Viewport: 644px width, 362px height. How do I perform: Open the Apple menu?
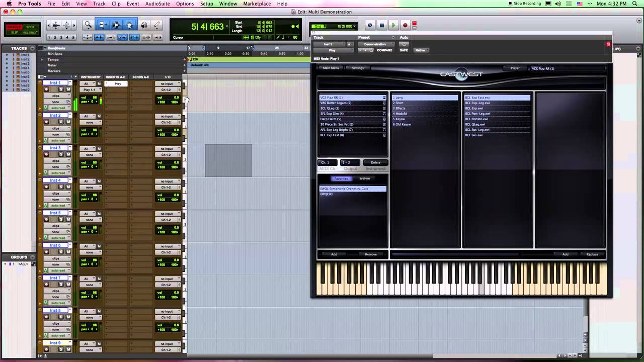9,4
